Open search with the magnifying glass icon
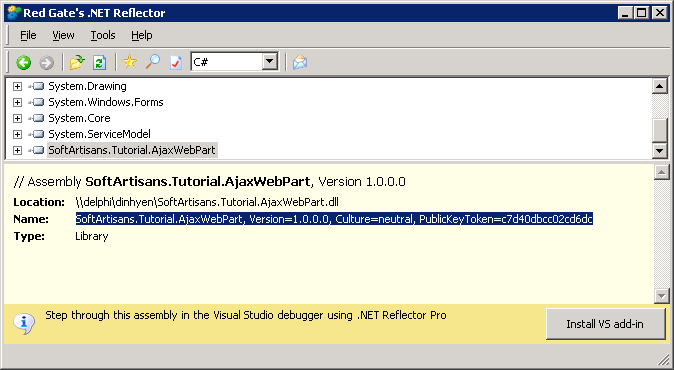 153,62
